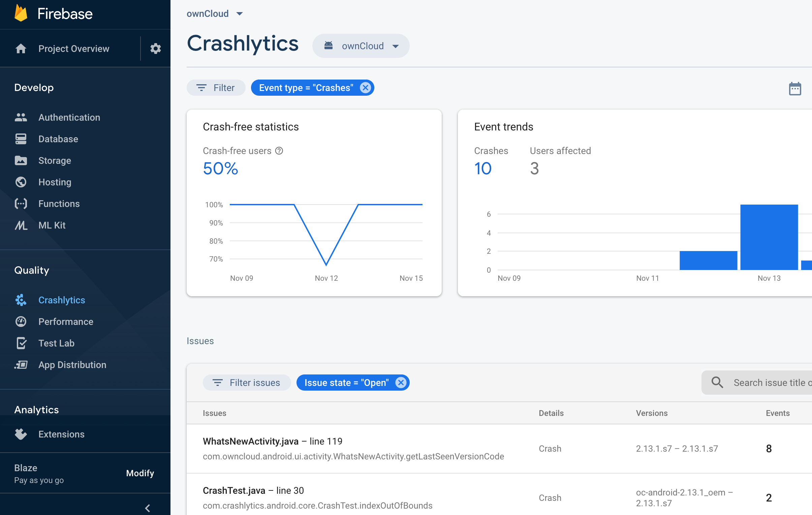Open the Filter issues menu
Screen dimensions: 812x515
pos(247,383)
